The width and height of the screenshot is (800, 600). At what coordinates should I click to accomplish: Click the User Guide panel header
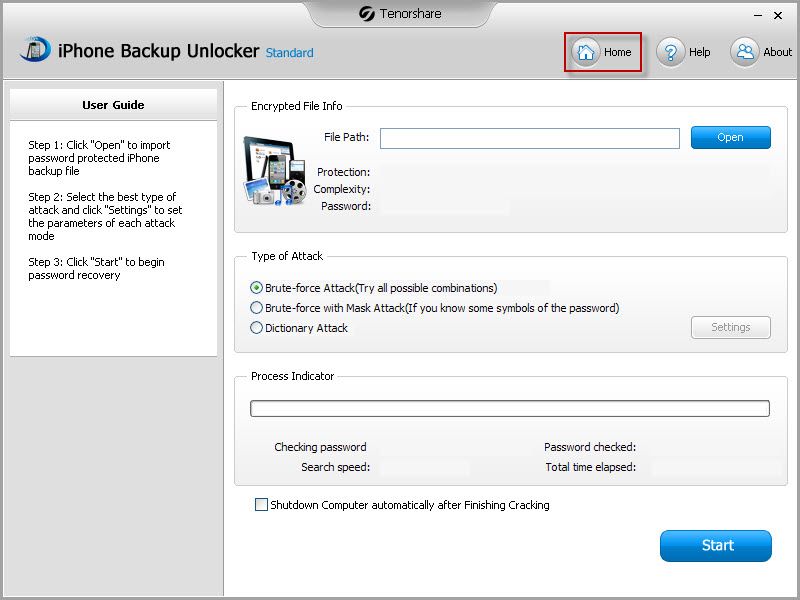[113, 104]
